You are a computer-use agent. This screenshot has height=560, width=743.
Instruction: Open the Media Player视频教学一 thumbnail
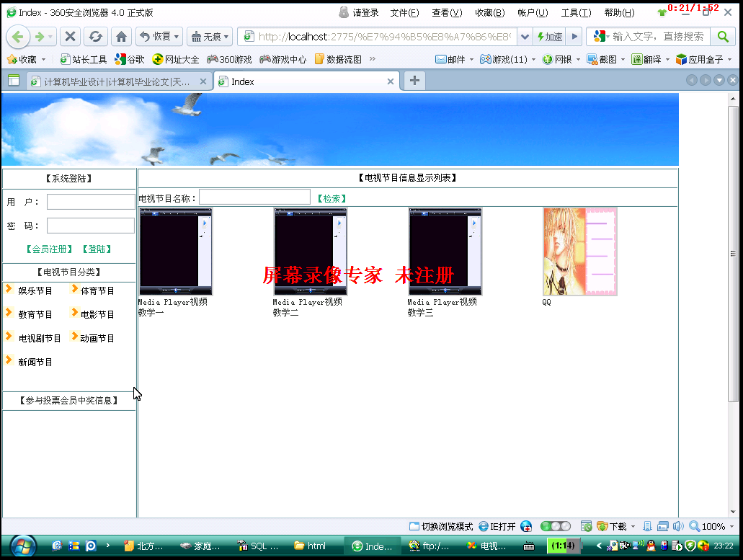pos(175,252)
